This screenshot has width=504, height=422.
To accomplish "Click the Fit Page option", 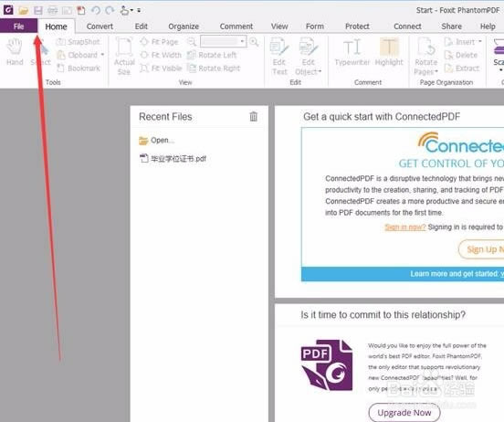I will coord(159,42).
